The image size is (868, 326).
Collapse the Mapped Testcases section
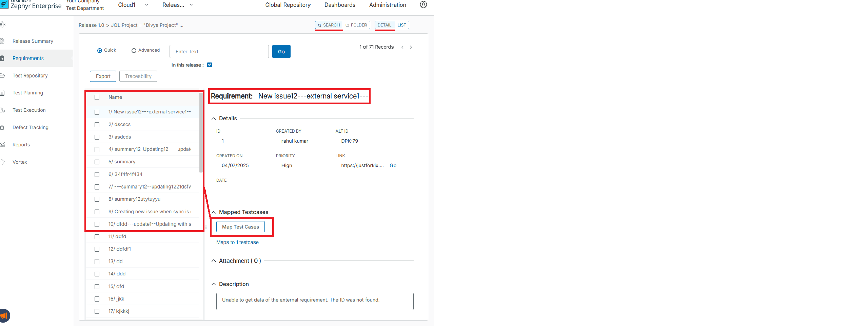tap(214, 212)
